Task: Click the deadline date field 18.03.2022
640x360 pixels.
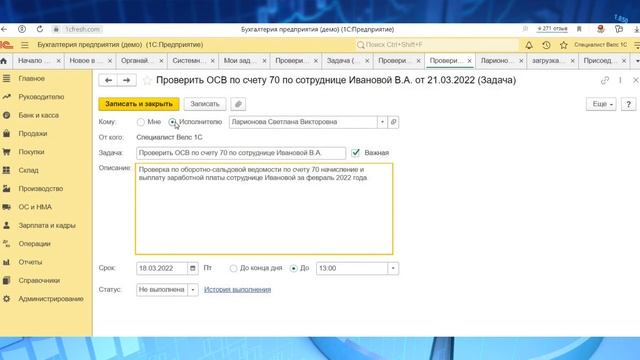Action: tap(162, 268)
